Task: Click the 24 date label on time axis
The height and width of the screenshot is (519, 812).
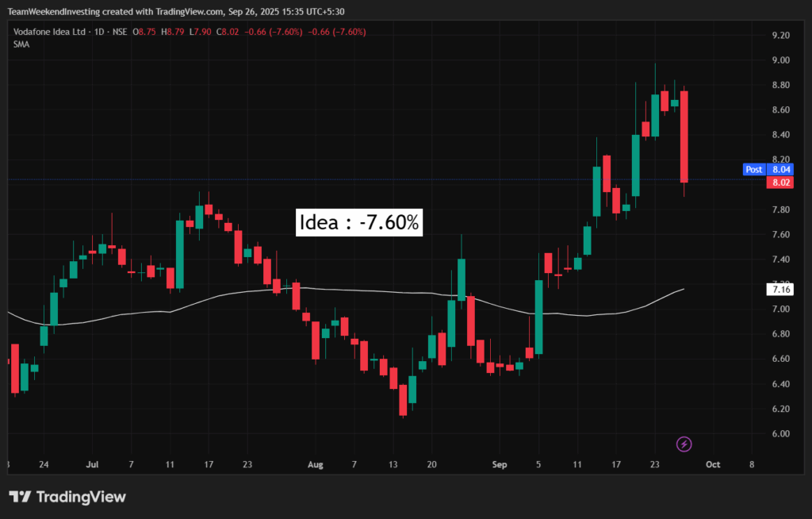Action: pyautogui.click(x=44, y=464)
